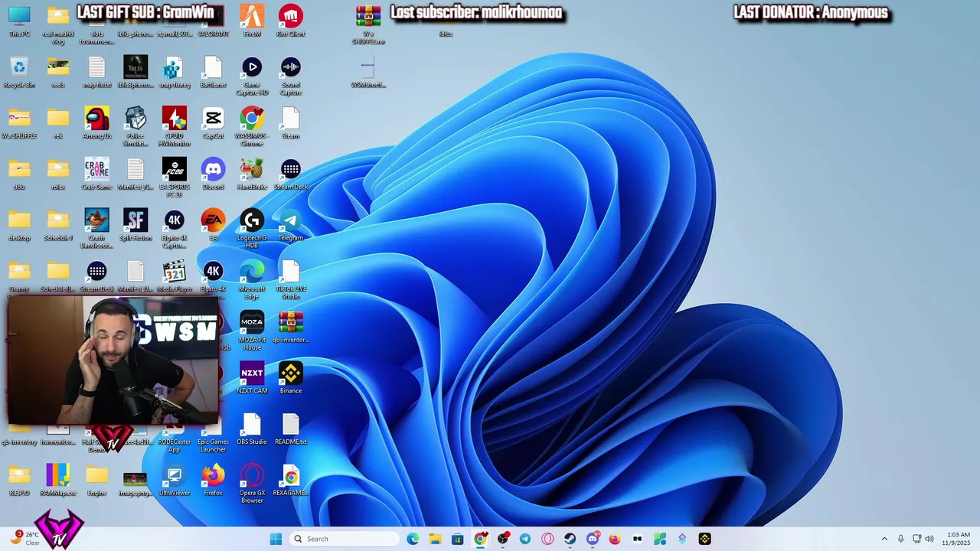Open the WASSIMOS - Chrome shortcut

coord(252,126)
